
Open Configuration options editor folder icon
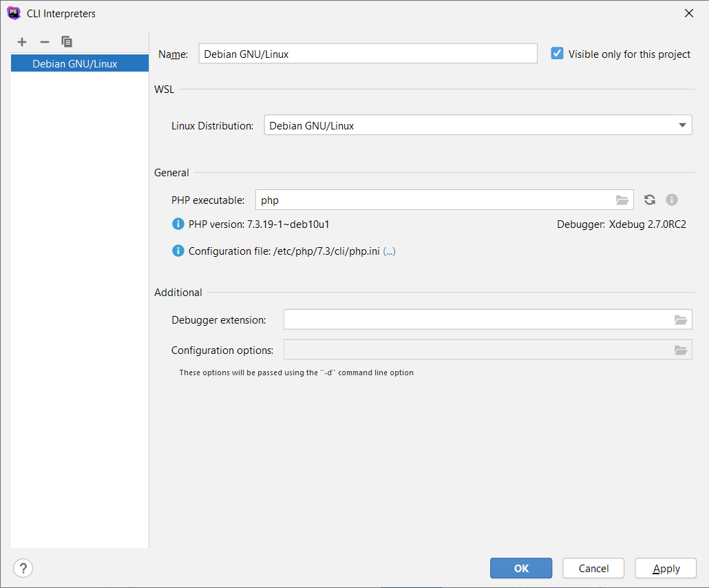(681, 350)
